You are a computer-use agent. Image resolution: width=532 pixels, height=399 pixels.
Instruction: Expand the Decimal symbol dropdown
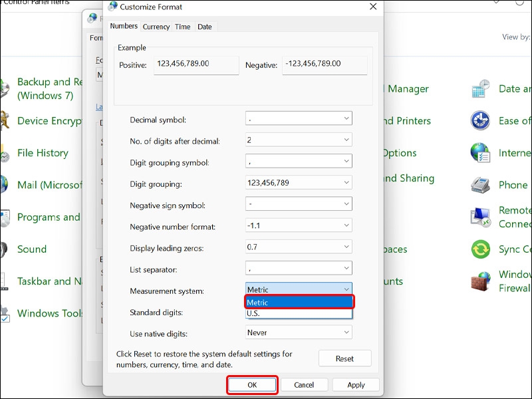(299, 119)
